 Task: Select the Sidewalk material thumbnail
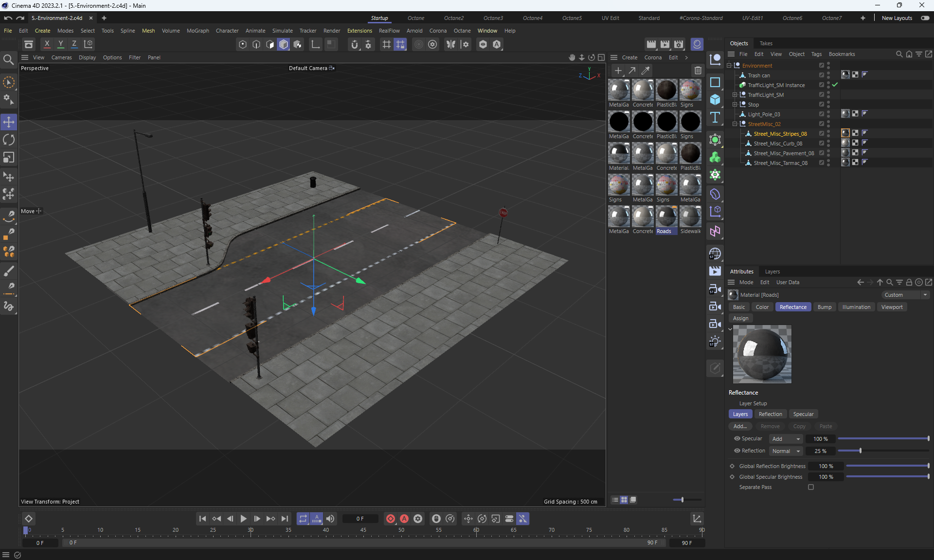tap(690, 217)
